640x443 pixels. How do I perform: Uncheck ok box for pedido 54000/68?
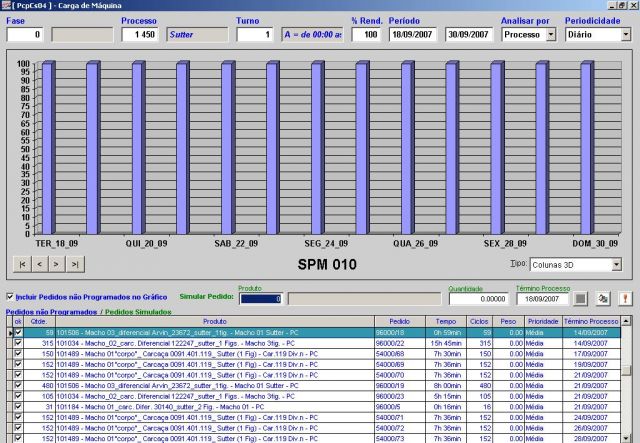click(x=18, y=354)
